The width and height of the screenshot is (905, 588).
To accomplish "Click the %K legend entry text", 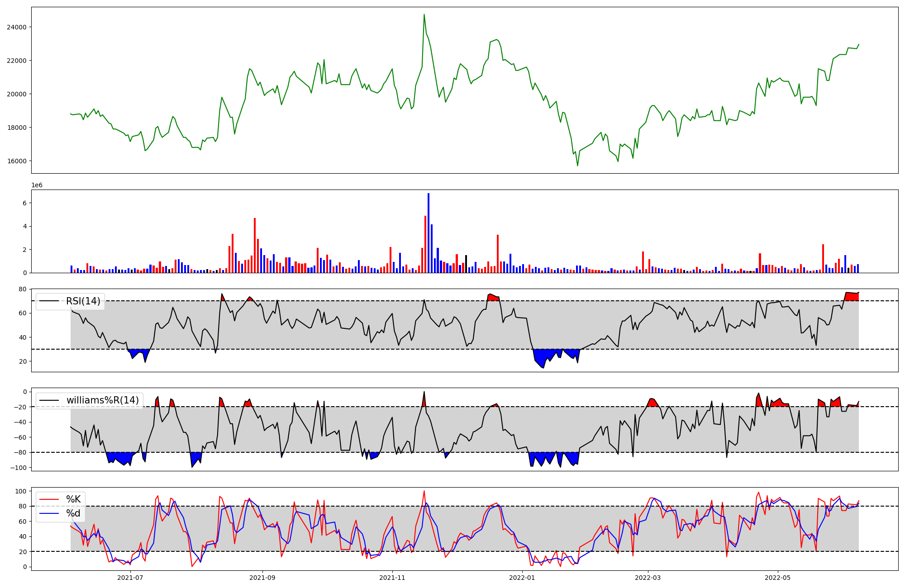I will click(73, 499).
